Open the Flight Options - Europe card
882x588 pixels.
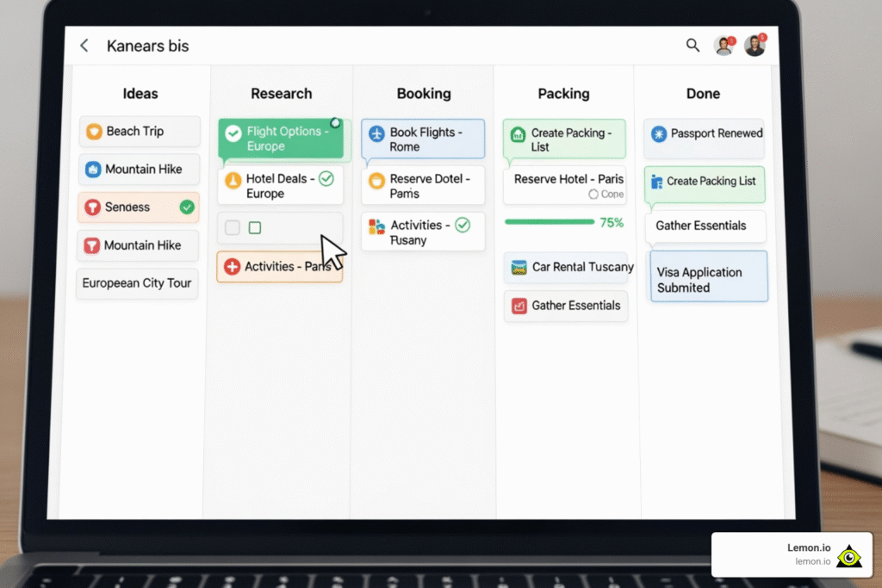pos(281,139)
